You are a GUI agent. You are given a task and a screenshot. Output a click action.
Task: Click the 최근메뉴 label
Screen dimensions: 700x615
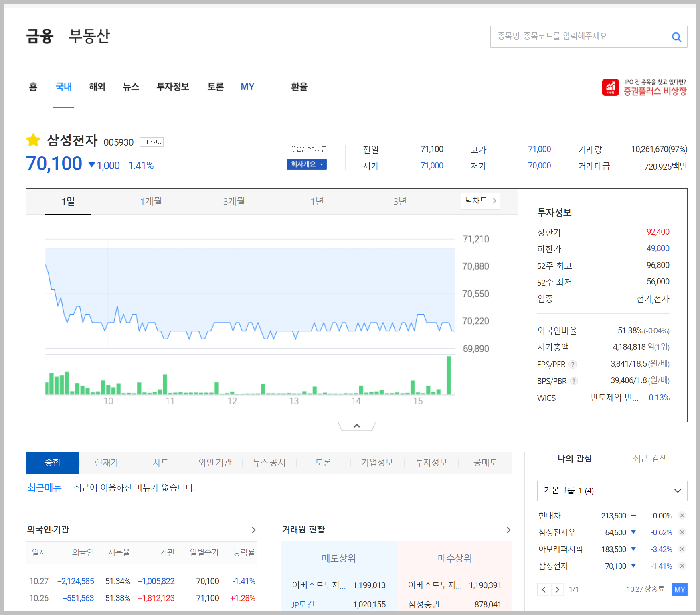(x=44, y=488)
